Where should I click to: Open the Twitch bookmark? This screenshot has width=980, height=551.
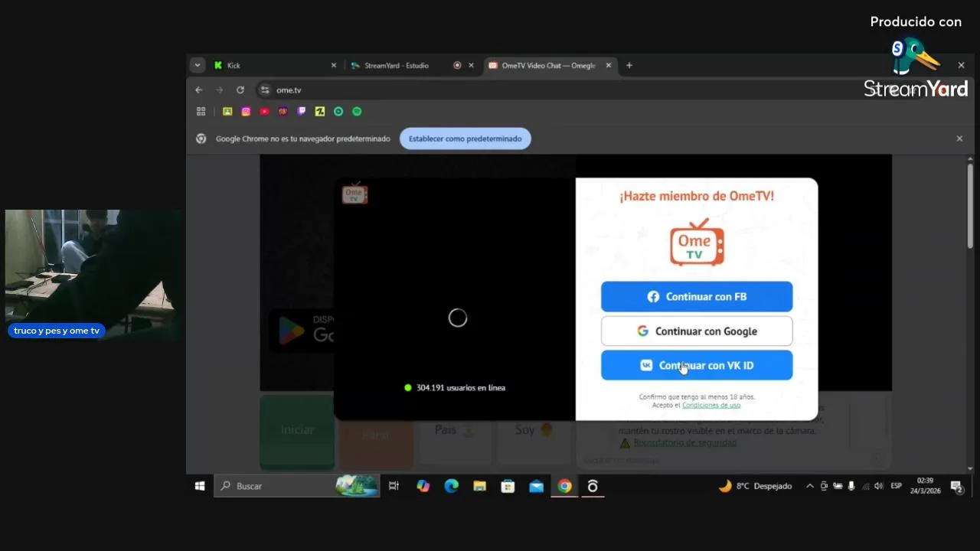[x=302, y=111]
